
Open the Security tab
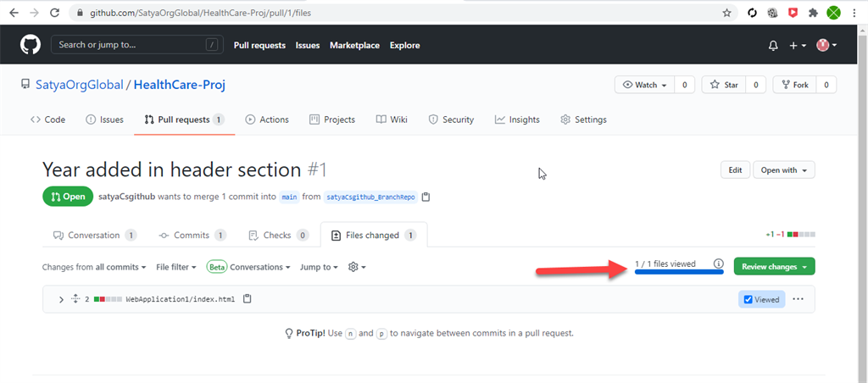coord(451,119)
